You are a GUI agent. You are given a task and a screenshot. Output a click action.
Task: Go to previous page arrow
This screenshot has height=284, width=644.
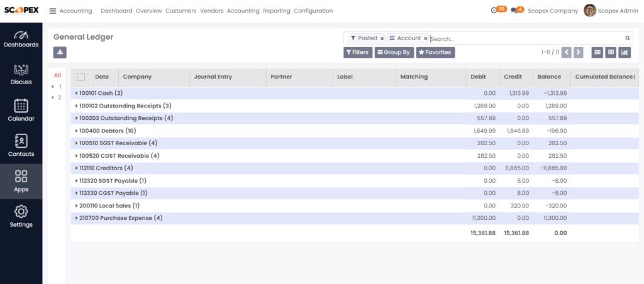coord(567,52)
